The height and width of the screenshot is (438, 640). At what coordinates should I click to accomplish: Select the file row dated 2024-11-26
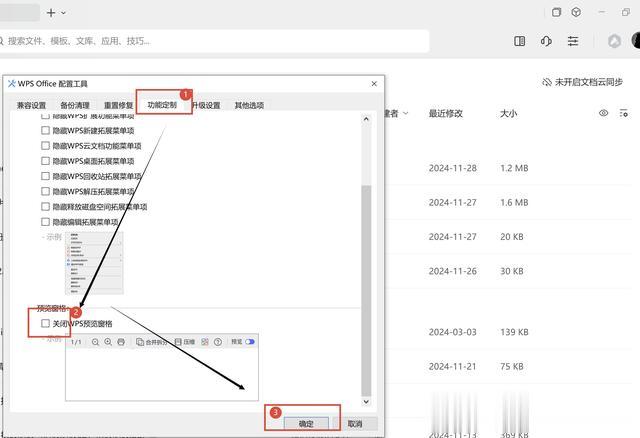(x=506, y=271)
